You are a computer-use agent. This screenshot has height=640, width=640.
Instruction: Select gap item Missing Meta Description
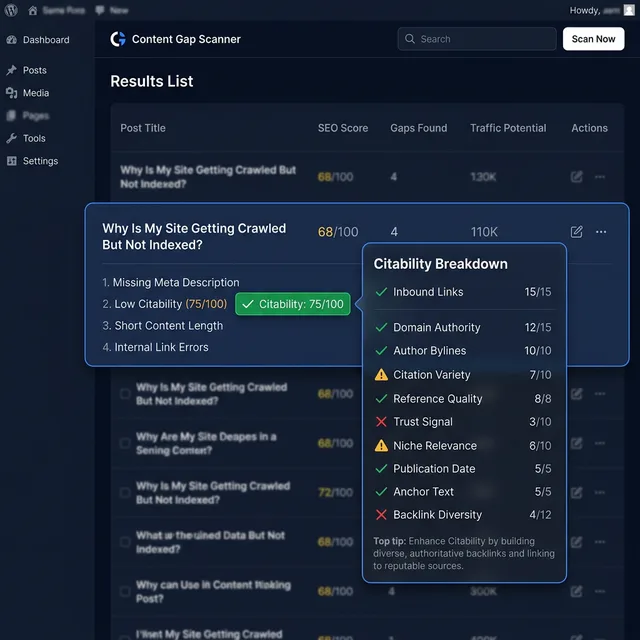[x=171, y=282]
